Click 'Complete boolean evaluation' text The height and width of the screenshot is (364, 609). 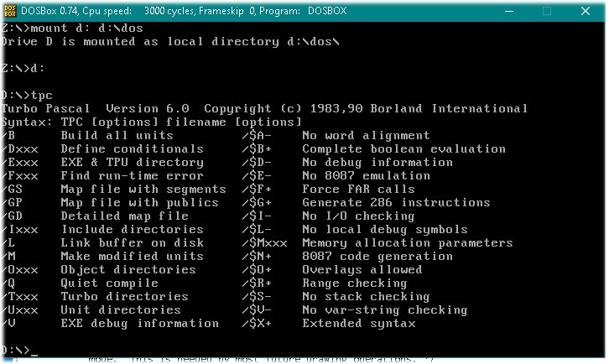point(404,148)
